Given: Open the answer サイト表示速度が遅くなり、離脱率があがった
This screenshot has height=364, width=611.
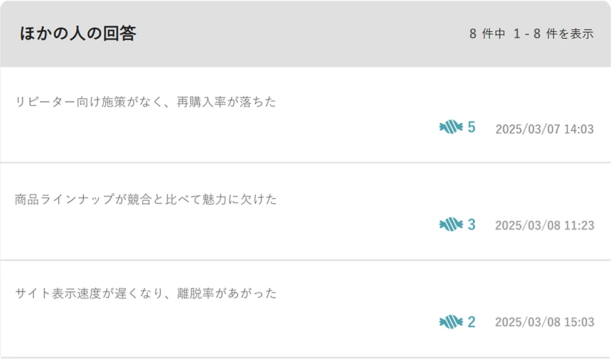Looking at the screenshot, I should click(x=146, y=293).
